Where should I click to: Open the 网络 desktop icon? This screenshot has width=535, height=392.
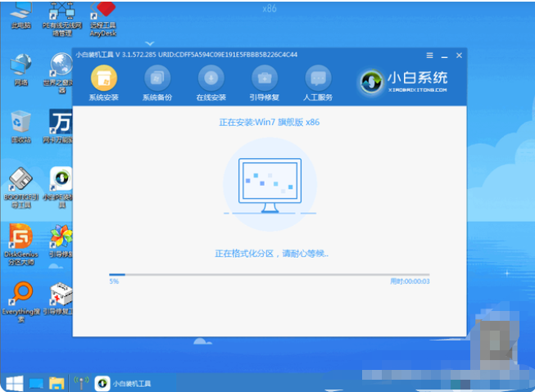[x=20, y=67]
